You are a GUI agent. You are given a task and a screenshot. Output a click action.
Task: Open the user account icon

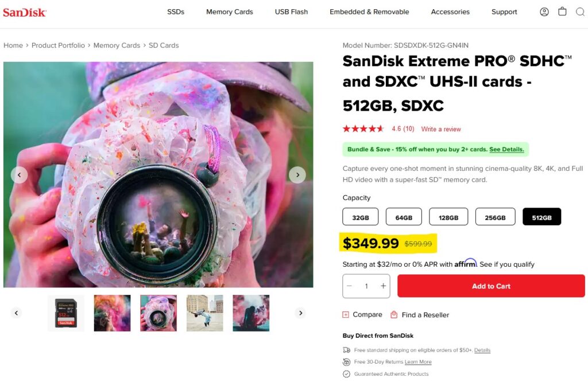[544, 11]
